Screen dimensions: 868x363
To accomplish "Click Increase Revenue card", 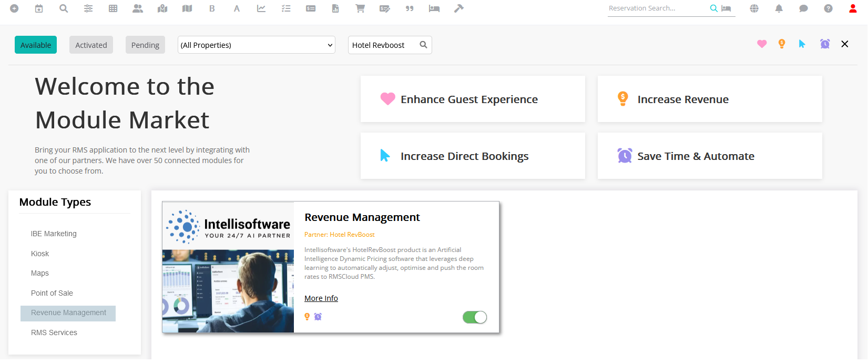I will click(710, 99).
